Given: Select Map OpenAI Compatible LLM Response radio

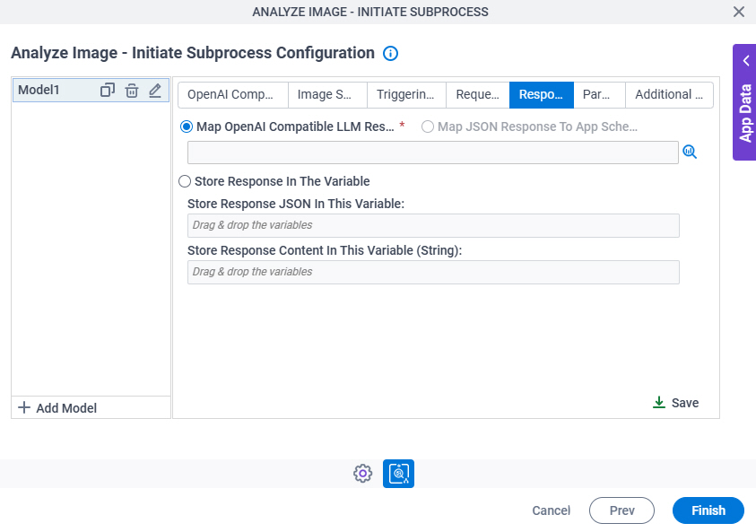Looking at the screenshot, I should tap(187, 126).
